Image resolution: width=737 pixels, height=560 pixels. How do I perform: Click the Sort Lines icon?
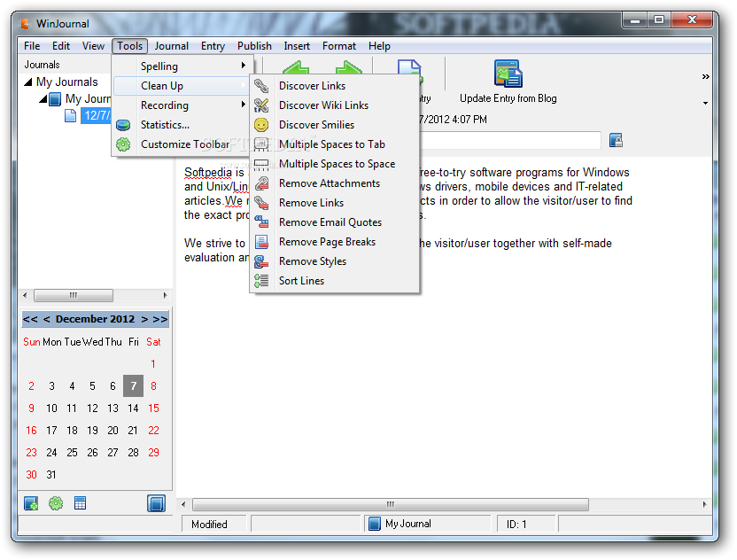261,281
